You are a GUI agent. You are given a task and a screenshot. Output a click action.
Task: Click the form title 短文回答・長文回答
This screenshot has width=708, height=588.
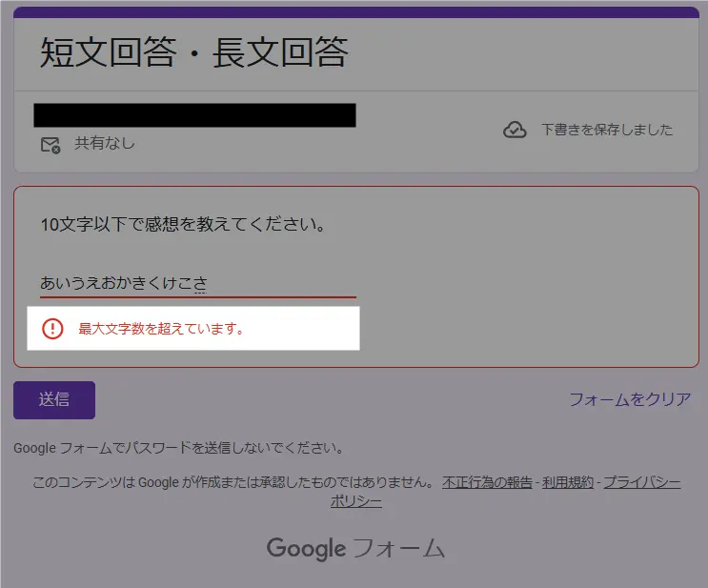pyautogui.click(x=194, y=52)
